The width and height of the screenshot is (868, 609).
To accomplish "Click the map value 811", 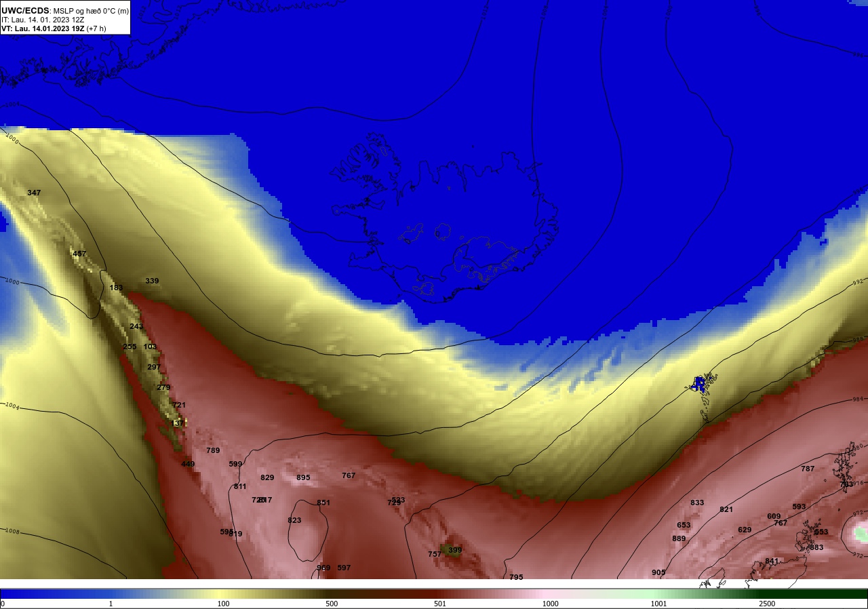I will (x=240, y=486).
